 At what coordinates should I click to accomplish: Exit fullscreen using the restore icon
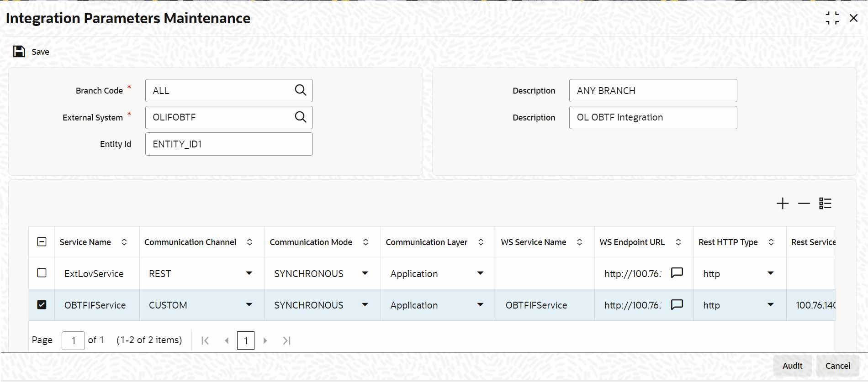(832, 18)
